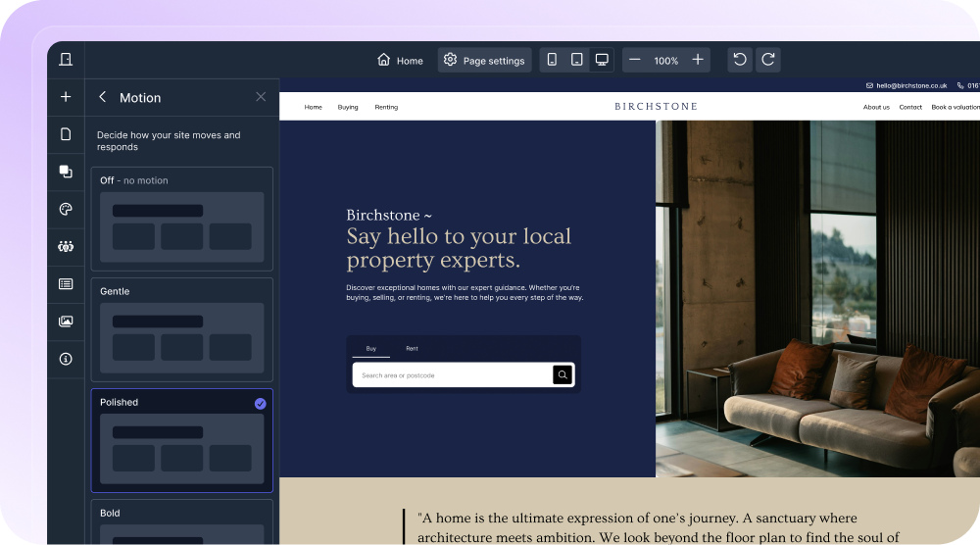Image resolution: width=980 pixels, height=545 pixels.
Task: Click the app logo icon at top of sidebar
Action: coord(66,60)
